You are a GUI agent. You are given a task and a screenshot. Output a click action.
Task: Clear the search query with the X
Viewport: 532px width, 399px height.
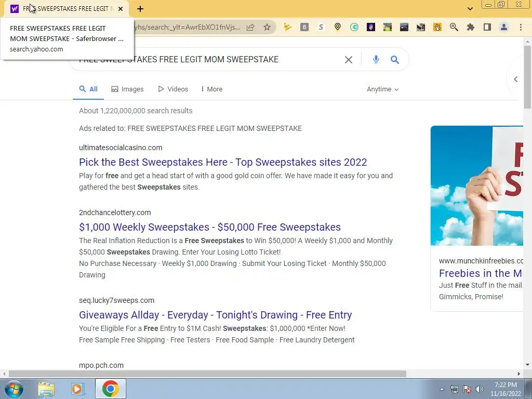(349, 60)
